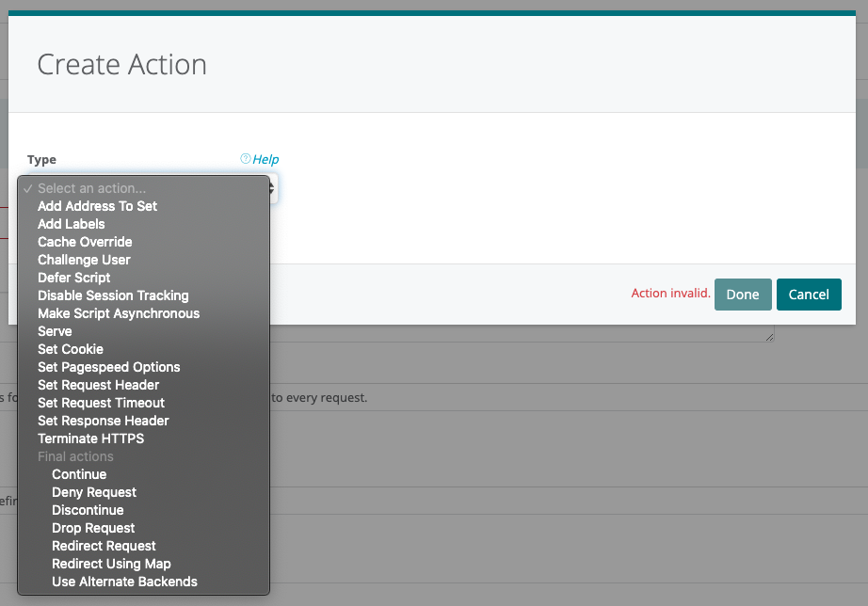Pick 'Set Pagespeed Options' entry
This screenshot has width=868, height=606.
pyautogui.click(x=108, y=367)
